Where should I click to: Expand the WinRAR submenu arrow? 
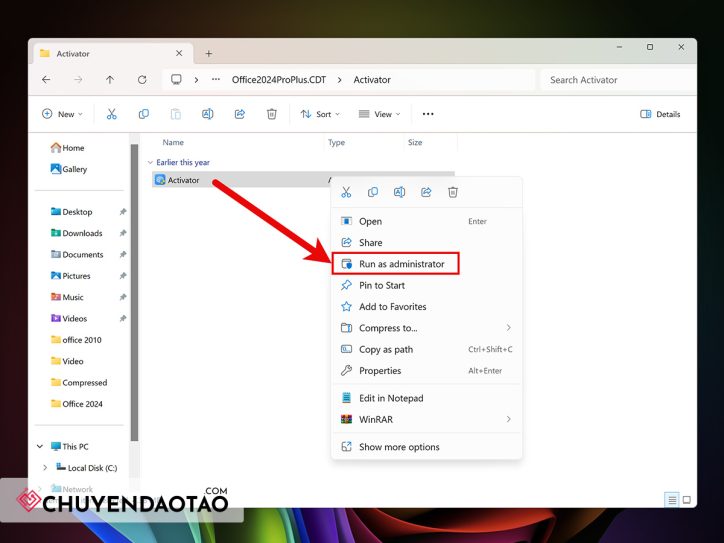(x=508, y=419)
